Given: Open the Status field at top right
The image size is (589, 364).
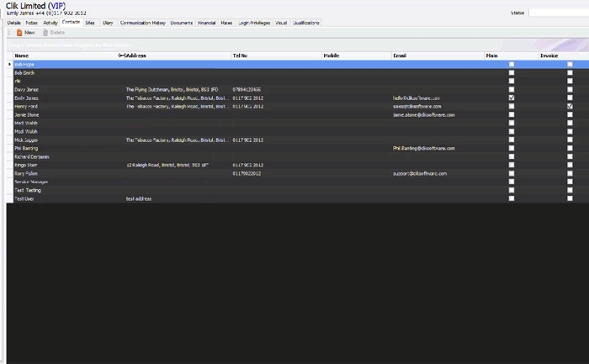Looking at the screenshot, I should click(559, 13).
